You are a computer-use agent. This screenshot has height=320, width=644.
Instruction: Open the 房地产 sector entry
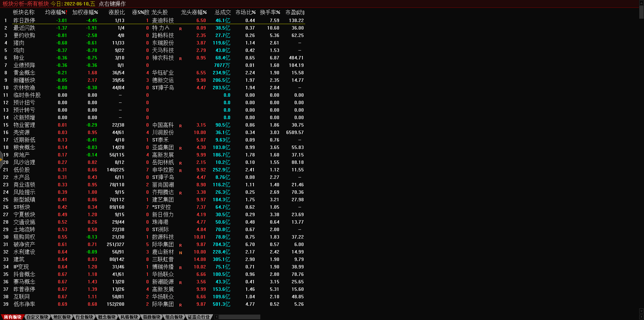pyautogui.click(x=21, y=155)
